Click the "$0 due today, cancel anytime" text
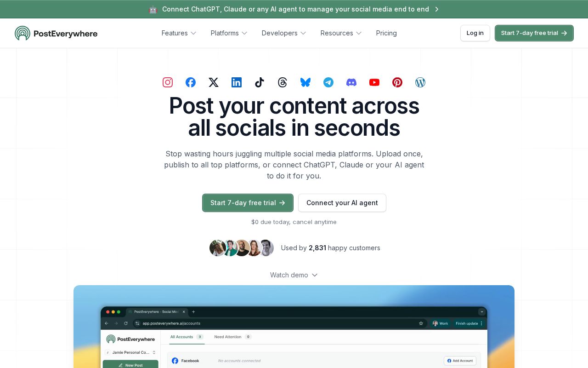This screenshot has width=588, height=368. point(294,222)
